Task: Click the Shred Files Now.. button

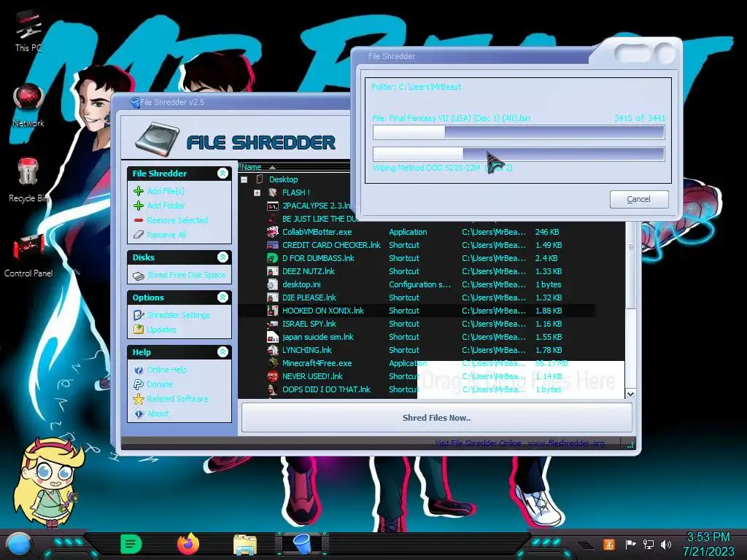Action: (x=437, y=418)
